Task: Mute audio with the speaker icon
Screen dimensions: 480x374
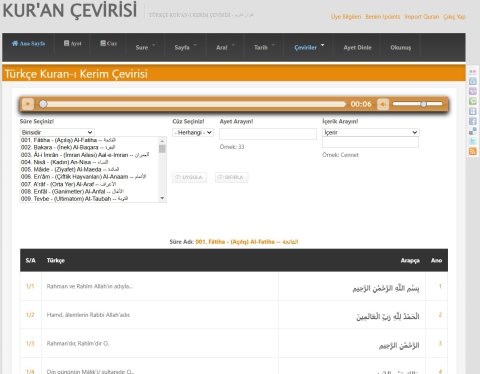Action: coord(383,104)
